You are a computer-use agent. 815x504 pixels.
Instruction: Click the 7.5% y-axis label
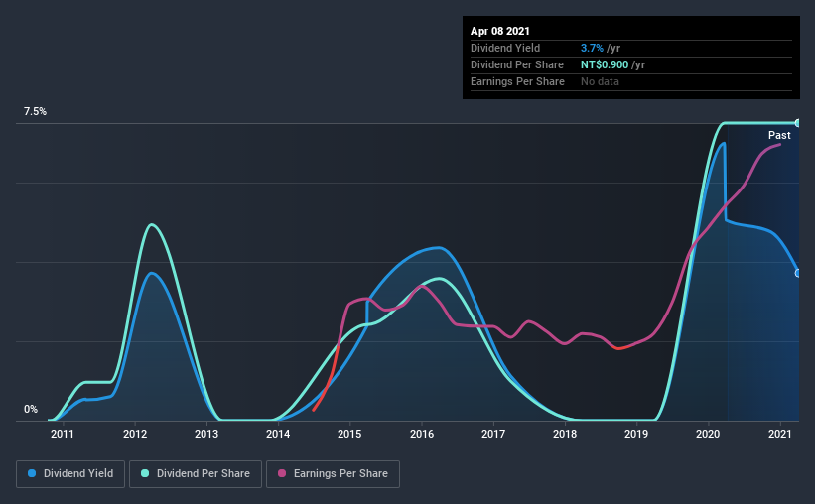[x=35, y=112]
